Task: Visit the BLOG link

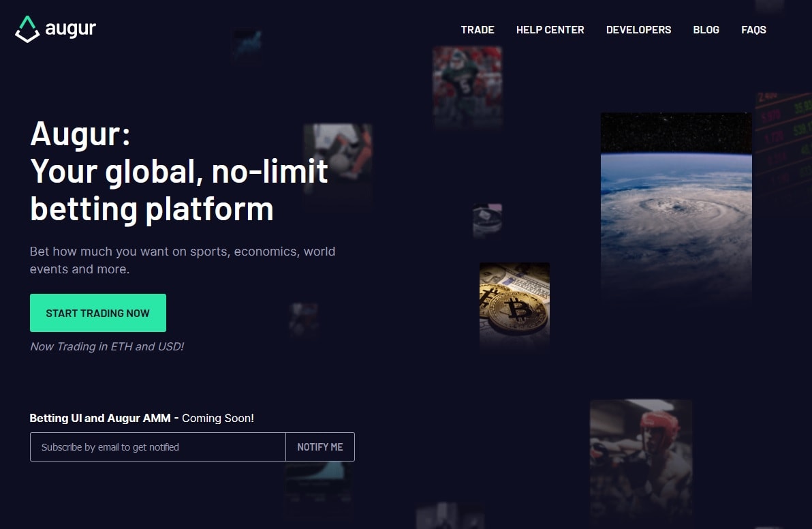Action: point(706,30)
